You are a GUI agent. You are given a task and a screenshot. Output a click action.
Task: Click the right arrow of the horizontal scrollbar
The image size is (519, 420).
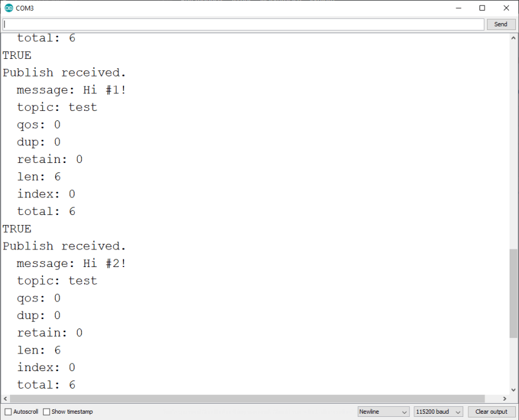(505, 398)
